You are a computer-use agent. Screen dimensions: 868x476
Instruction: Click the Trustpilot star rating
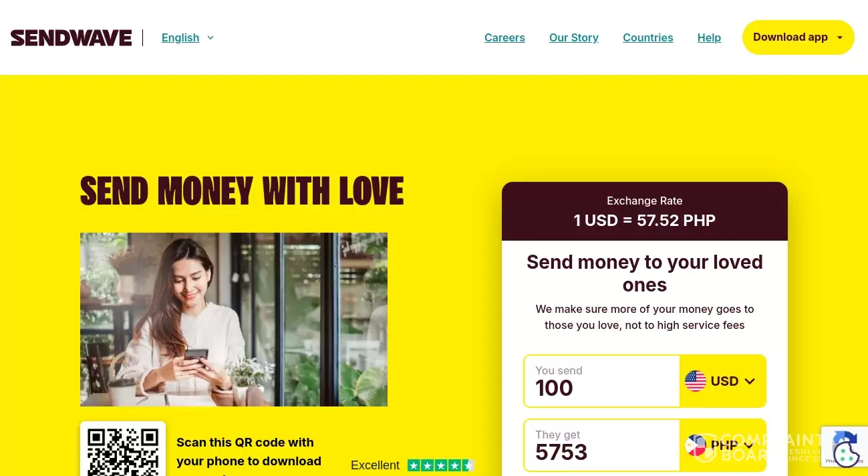click(441, 465)
